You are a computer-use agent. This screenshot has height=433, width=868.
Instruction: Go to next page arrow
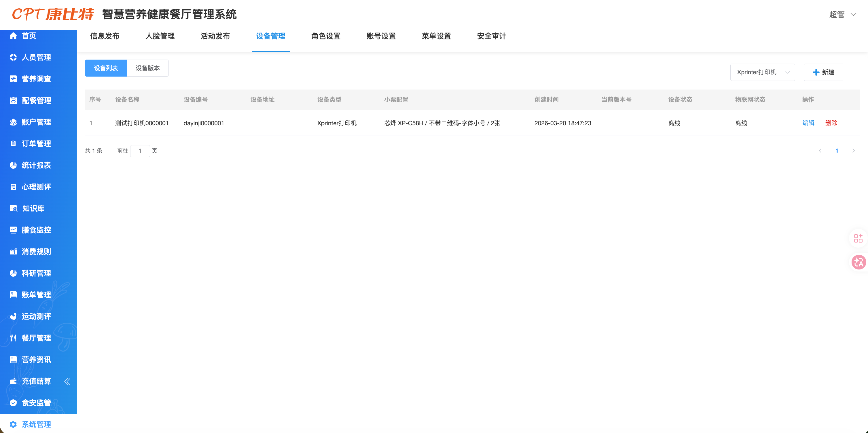click(853, 151)
